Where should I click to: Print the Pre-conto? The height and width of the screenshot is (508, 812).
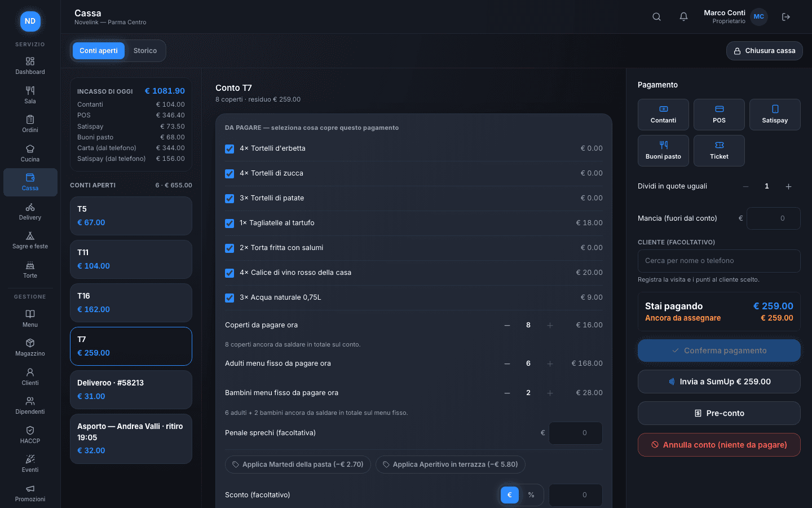click(719, 413)
